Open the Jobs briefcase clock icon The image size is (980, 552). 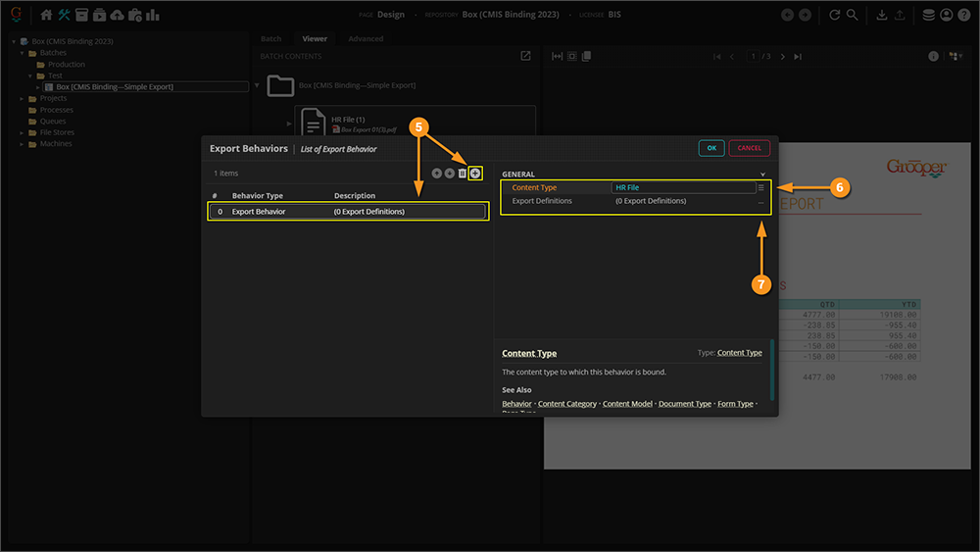click(134, 15)
